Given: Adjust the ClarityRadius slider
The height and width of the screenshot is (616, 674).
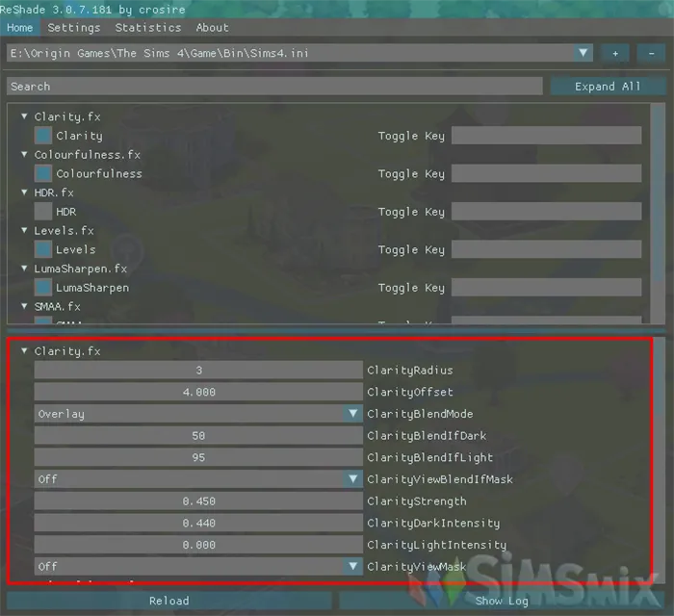Looking at the screenshot, I should (198, 371).
